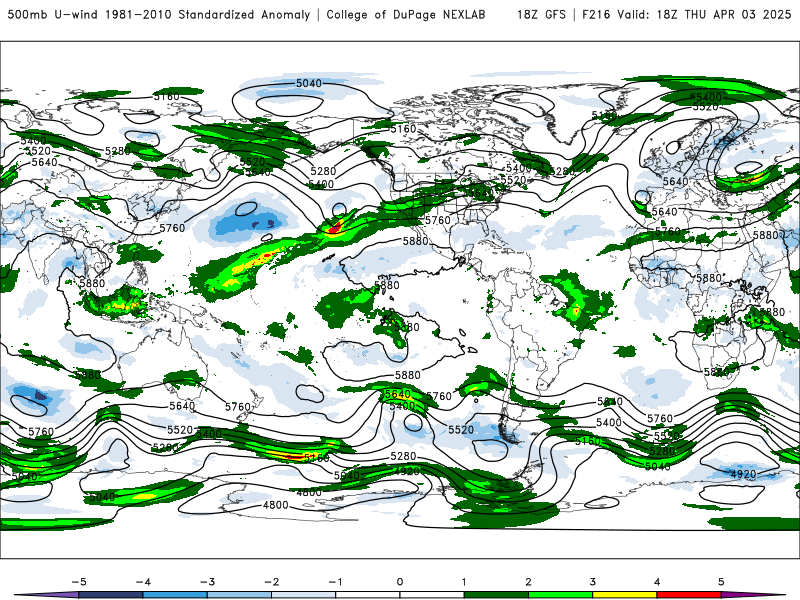Select the medium blue colorbar segment between -4 and -3
The image size is (800, 600).
pos(175,595)
